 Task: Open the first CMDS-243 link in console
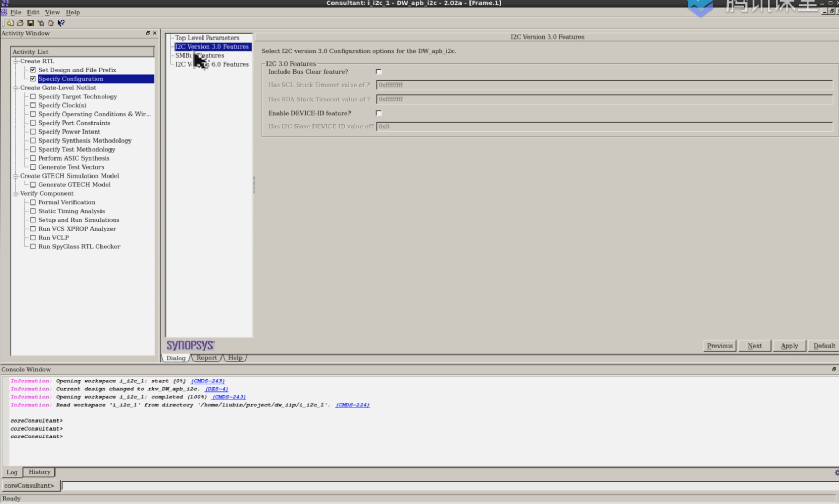click(x=208, y=381)
